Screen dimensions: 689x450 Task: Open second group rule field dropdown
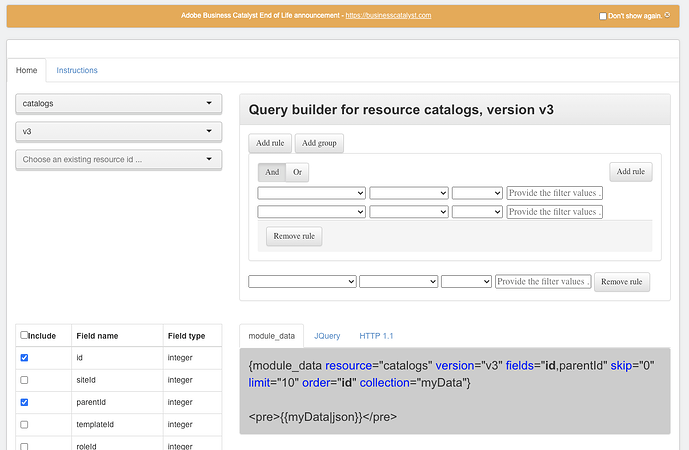[x=312, y=212]
